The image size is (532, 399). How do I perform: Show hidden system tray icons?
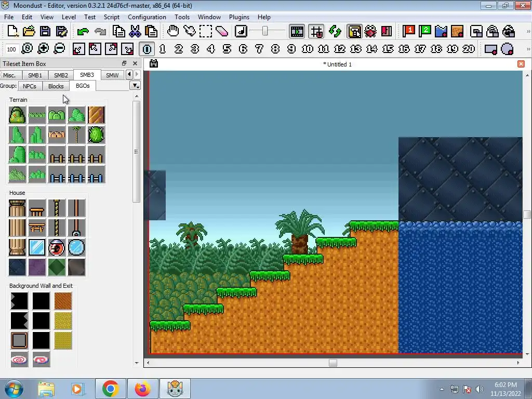(x=442, y=389)
